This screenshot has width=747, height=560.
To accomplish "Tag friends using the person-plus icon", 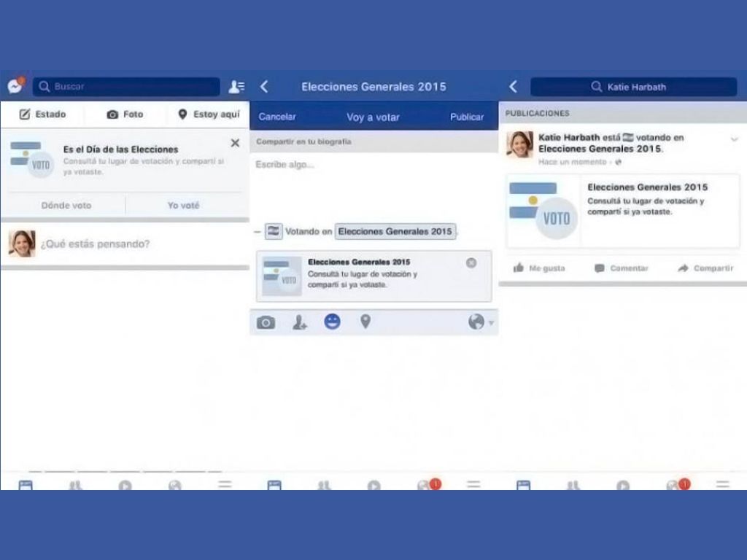I will pyautogui.click(x=300, y=322).
